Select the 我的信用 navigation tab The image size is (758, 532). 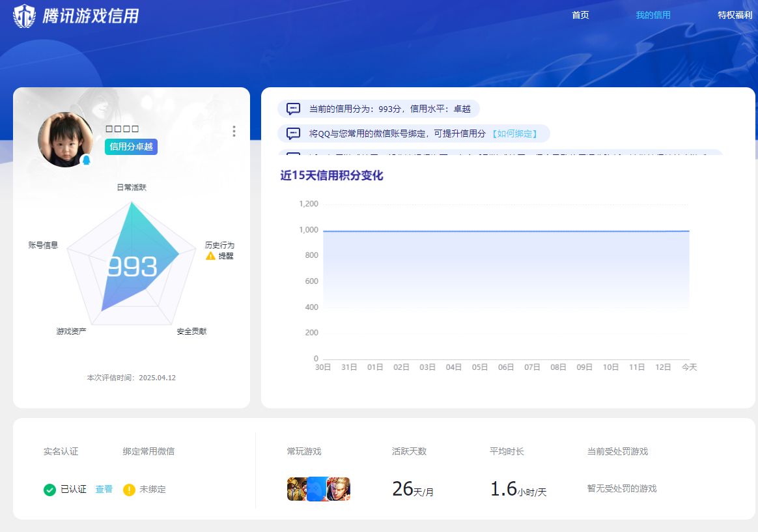click(x=653, y=15)
